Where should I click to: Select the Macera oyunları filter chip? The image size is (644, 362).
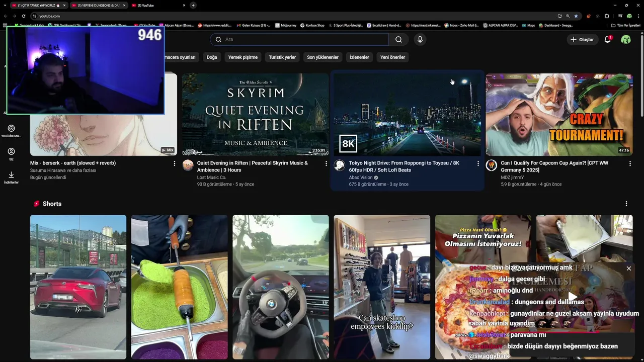click(x=181, y=57)
